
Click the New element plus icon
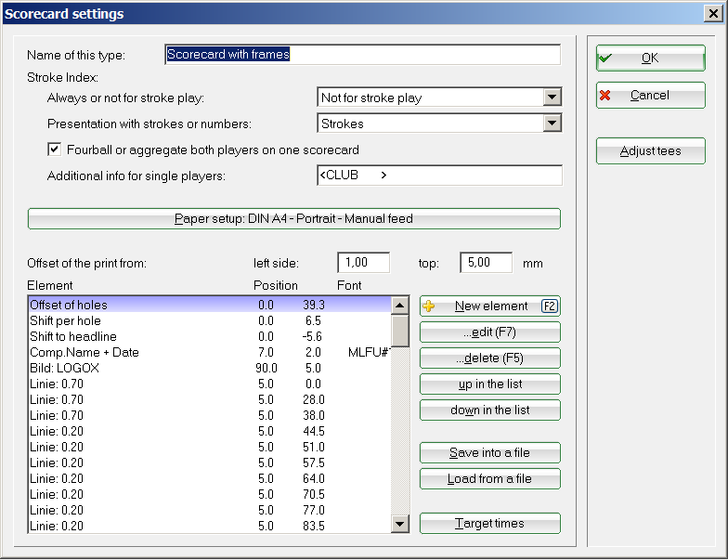coord(429,306)
